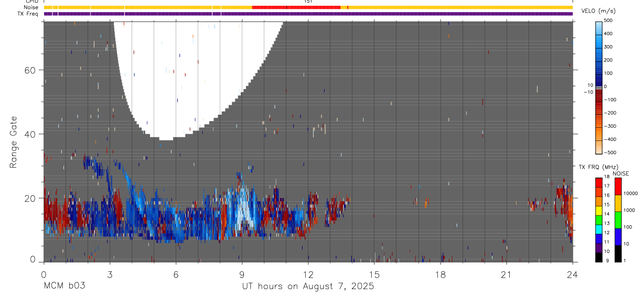The image size is (644, 297).
Task: Click the '1000' value on the NOISE legend
Action: click(629, 210)
